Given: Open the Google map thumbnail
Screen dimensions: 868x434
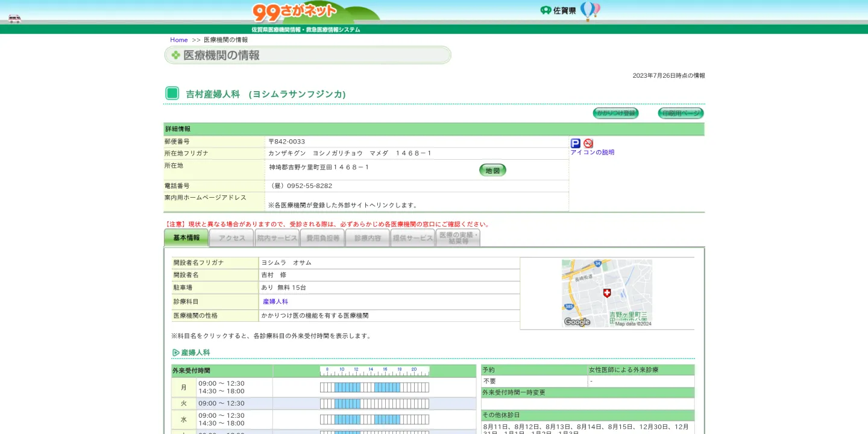Looking at the screenshot, I should pyautogui.click(x=607, y=294).
